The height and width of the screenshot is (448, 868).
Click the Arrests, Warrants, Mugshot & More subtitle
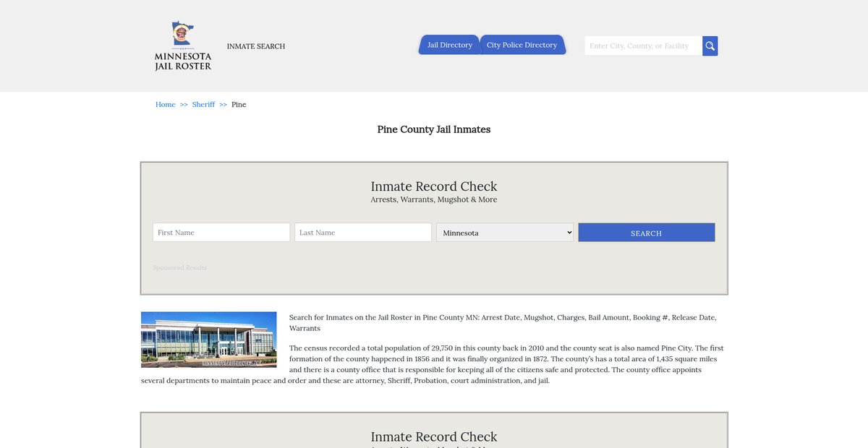pyautogui.click(x=434, y=199)
